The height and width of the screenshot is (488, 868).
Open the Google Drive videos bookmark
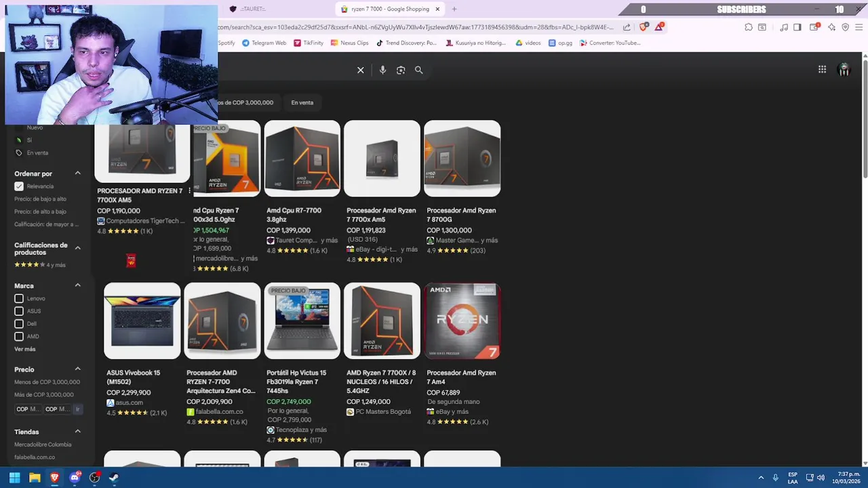pos(528,43)
